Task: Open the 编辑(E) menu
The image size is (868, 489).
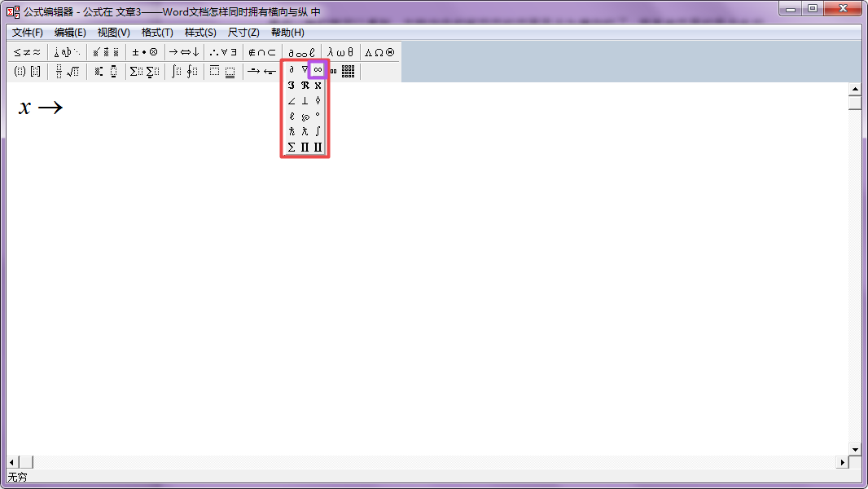Action: [x=70, y=33]
